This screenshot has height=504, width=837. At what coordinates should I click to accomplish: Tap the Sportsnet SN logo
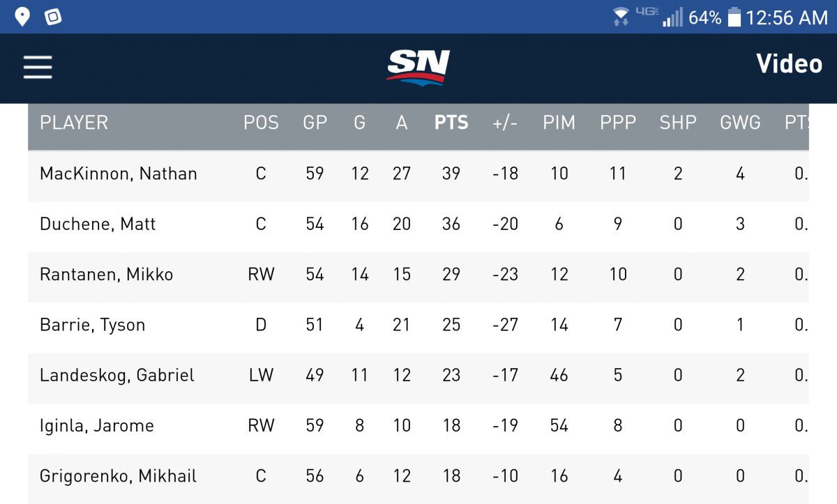pos(418,67)
